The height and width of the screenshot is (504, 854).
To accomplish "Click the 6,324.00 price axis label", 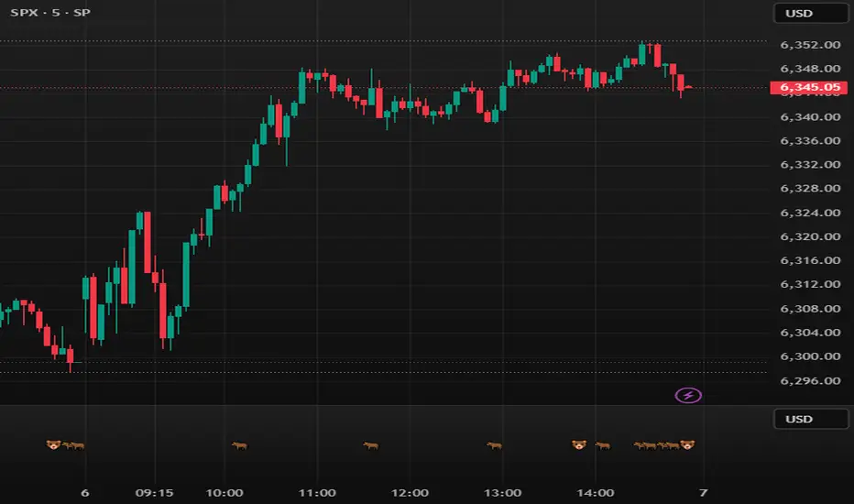I will 810,213.
